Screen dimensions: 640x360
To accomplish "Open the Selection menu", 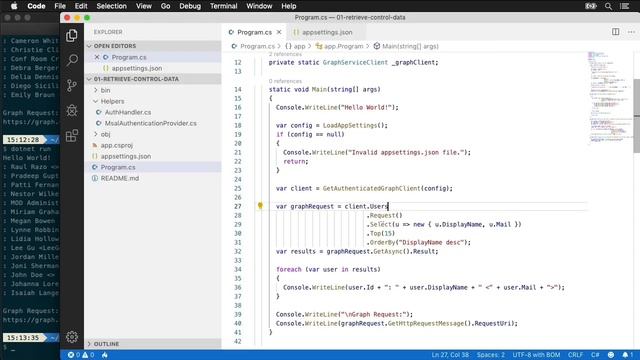I will pyautogui.click(x=111, y=6).
